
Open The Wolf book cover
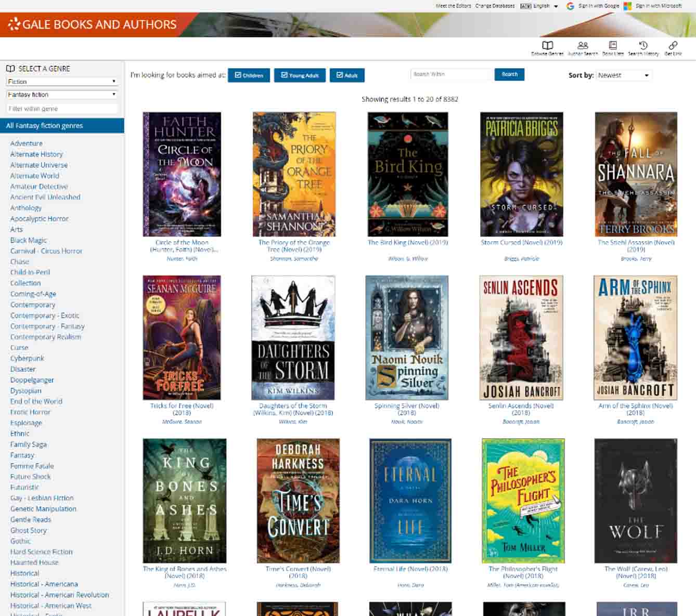point(636,501)
